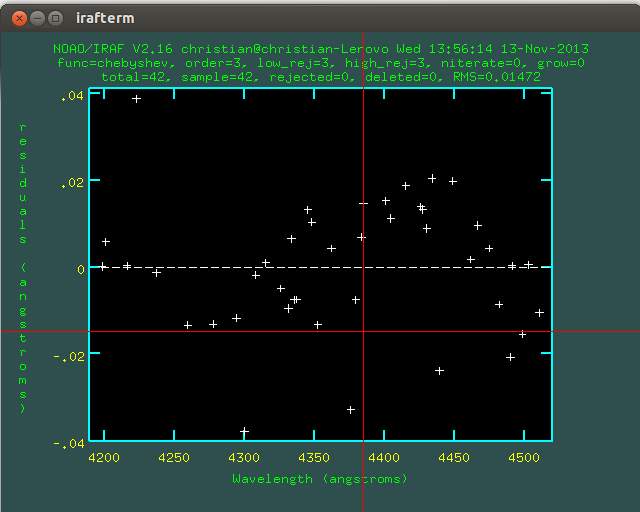Viewport: 640px width, 512px height.
Task: Pick the lowest data point near 4300
Action: 244,432
